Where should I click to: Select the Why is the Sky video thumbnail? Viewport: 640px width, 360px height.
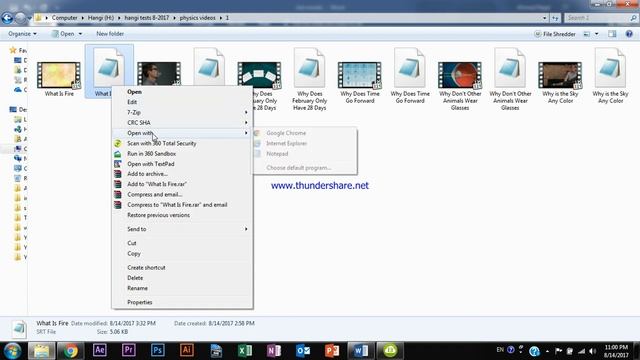560,75
